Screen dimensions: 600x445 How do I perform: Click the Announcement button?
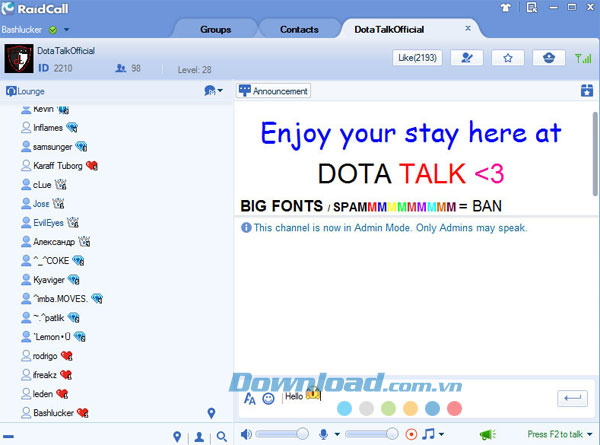pos(274,91)
